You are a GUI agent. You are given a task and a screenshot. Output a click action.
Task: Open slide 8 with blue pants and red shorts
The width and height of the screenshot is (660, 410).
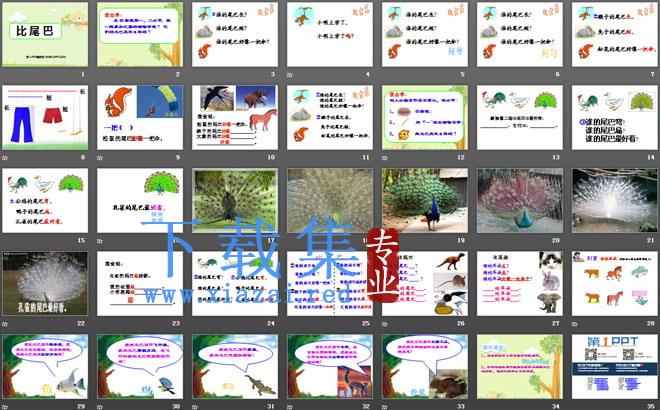coord(45,117)
